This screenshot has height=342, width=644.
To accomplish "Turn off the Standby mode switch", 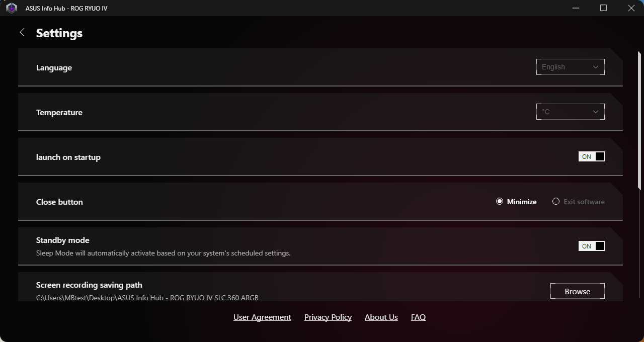I will coord(591,246).
